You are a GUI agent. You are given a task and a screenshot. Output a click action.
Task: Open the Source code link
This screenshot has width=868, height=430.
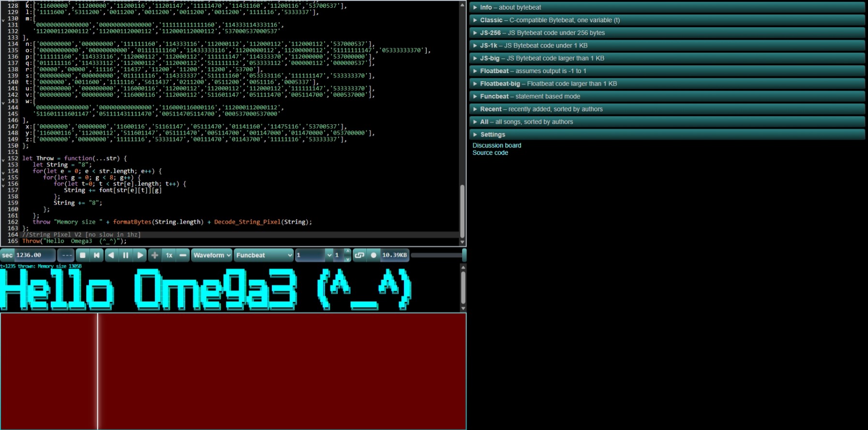(490, 153)
